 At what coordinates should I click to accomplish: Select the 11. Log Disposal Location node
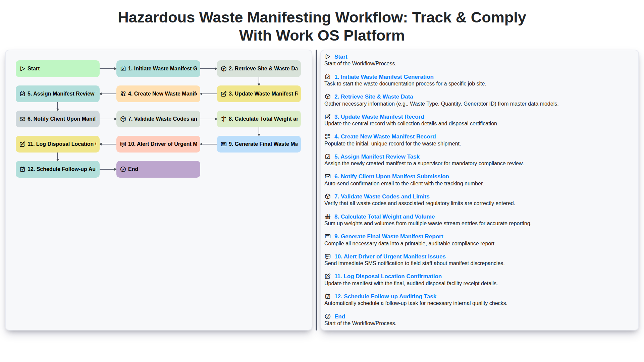coord(58,144)
